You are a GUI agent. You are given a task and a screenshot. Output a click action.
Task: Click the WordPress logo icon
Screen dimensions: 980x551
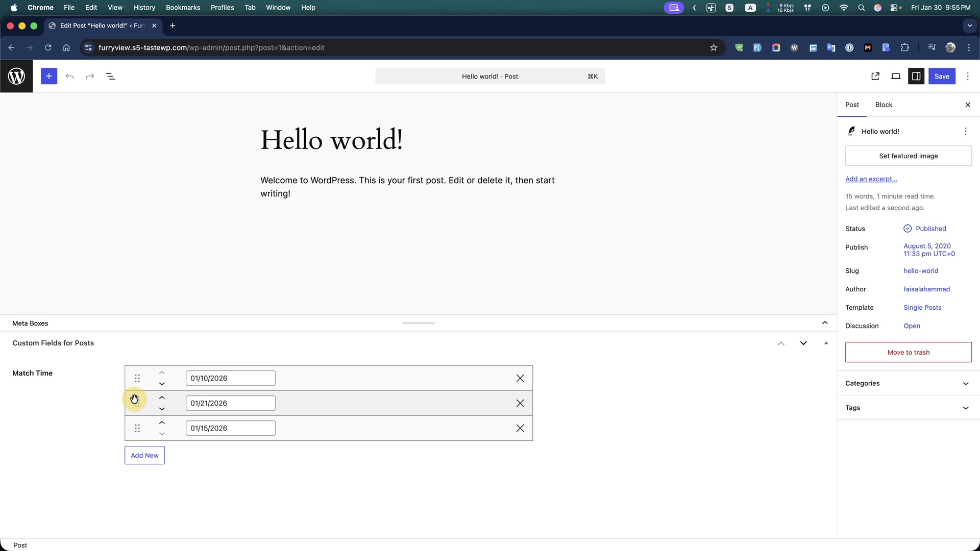(16, 77)
